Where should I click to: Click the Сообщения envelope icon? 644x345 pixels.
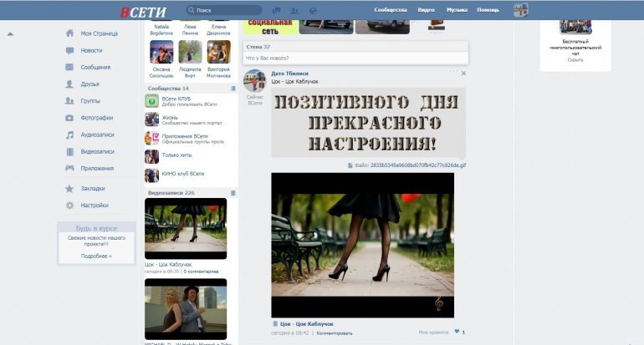pyautogui.click(x=70, y=67)
